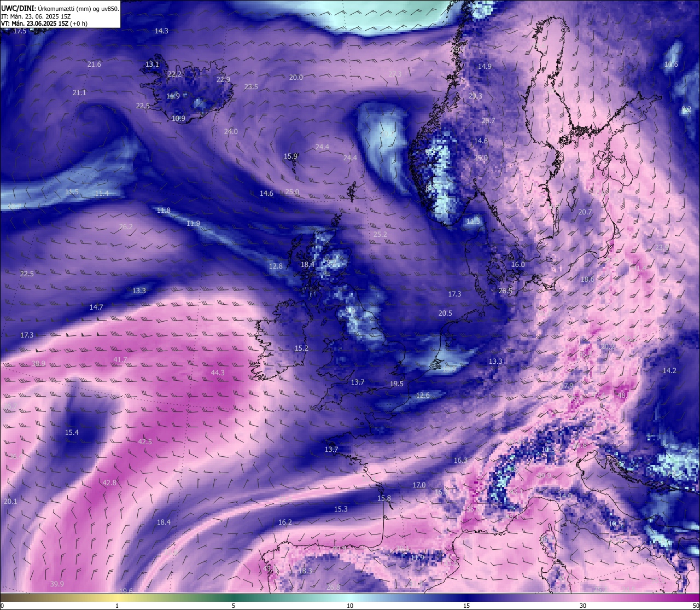Click the 22.2 value over Iceland

coord(174,74)
